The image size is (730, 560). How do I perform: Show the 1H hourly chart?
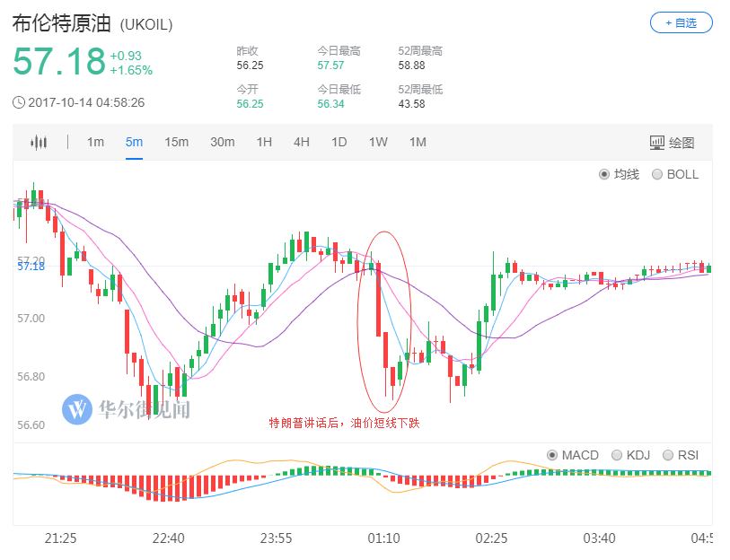coord(264,142)
